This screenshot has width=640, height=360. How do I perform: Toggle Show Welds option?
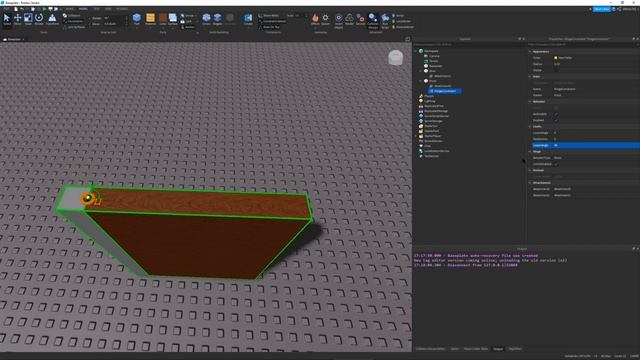(x=268, y=16)
